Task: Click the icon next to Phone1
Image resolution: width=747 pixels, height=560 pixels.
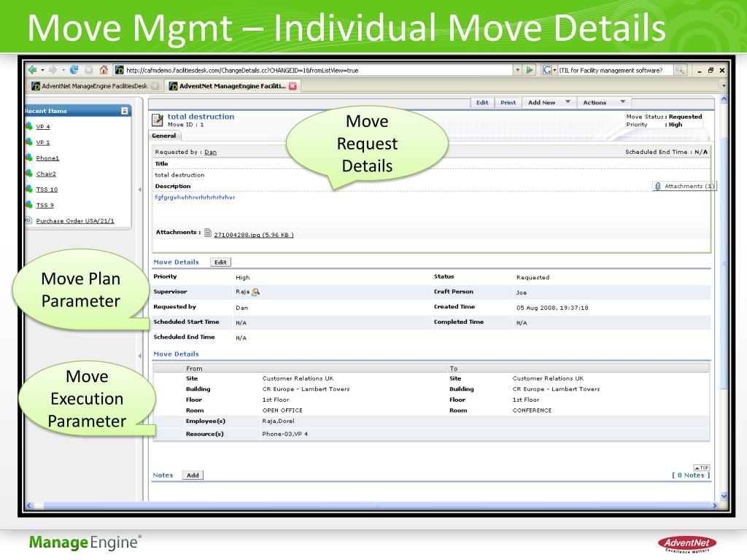Action: point(29,157)
